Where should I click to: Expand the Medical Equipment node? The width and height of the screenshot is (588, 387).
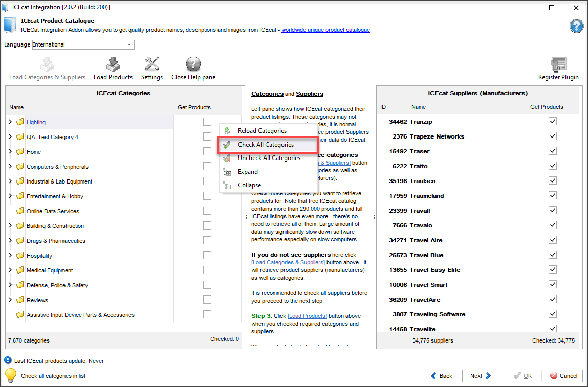tap(10, 270)
